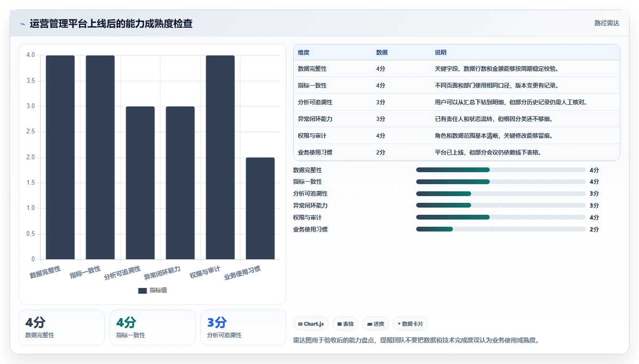Viewport: 639px width, 364px height.
Task: Open the 指标一致性 4分 data card
Action: (153, 327)
